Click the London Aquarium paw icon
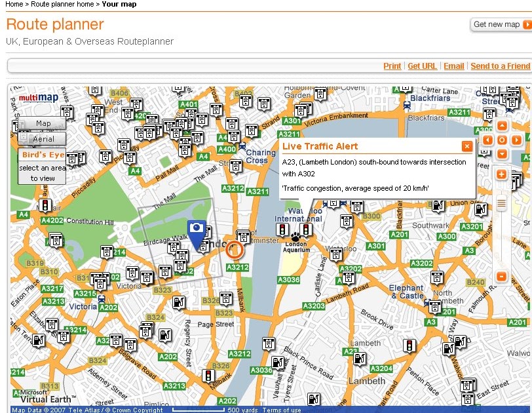The height and width of the screenshot is (413, 532). click(295, 237)
